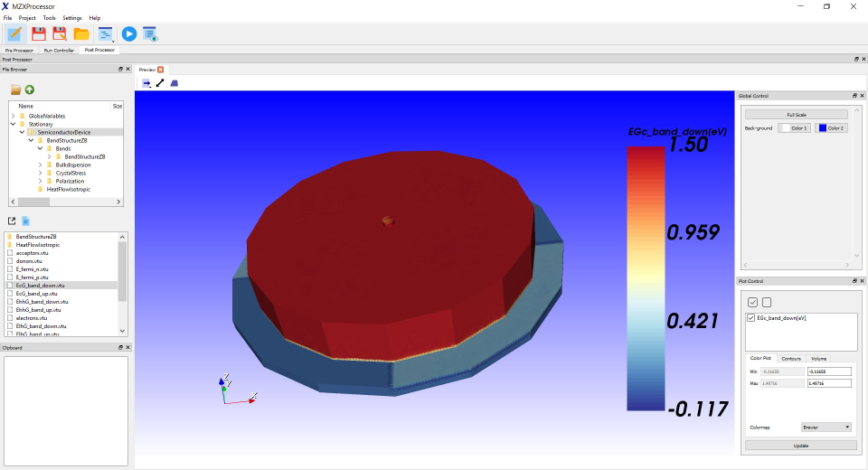Open the script list dropdown toolbar icon
The image size is (868, 470).
pos(105,34)
